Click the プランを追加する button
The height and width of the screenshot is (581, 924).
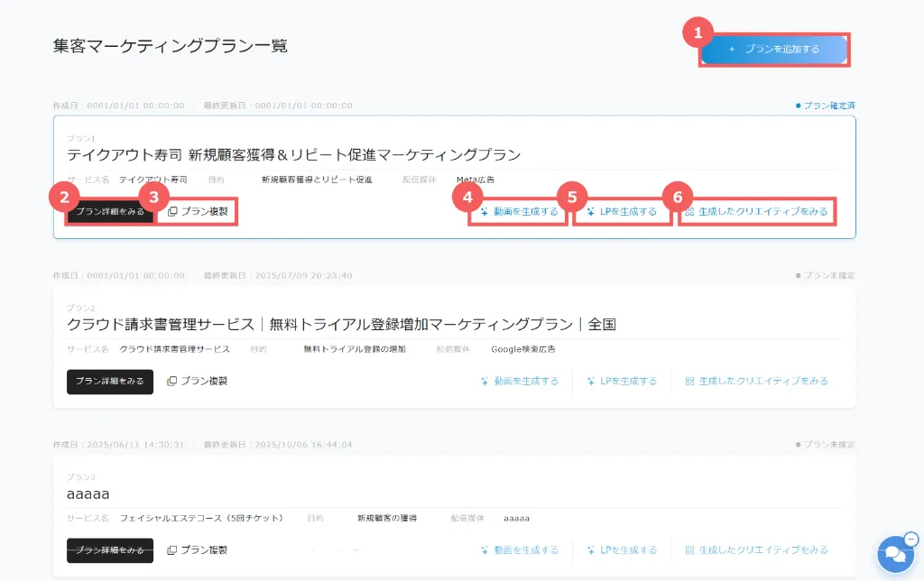(x=775, y=50)
